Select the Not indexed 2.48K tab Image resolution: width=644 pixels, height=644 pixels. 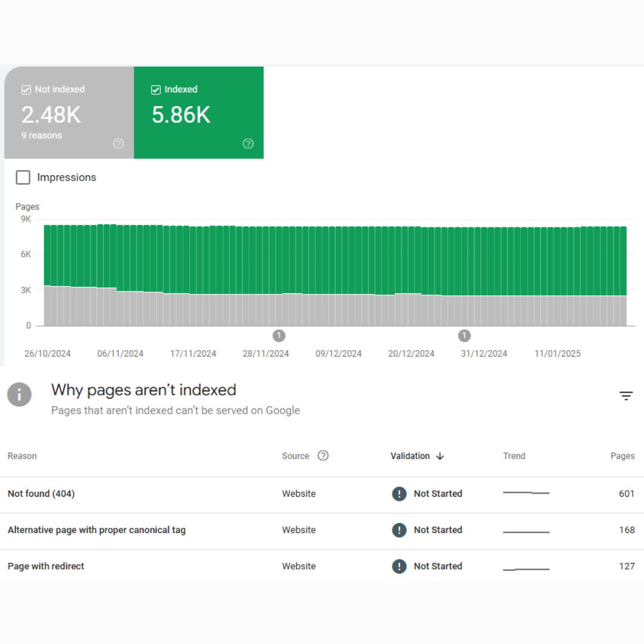point(69,113)
